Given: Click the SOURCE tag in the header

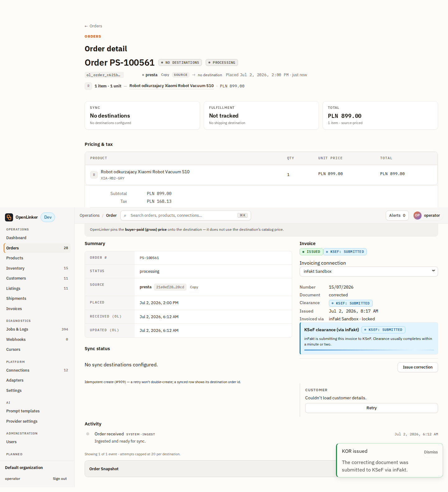Looking at the screenshot, I should tap(181, 75).
